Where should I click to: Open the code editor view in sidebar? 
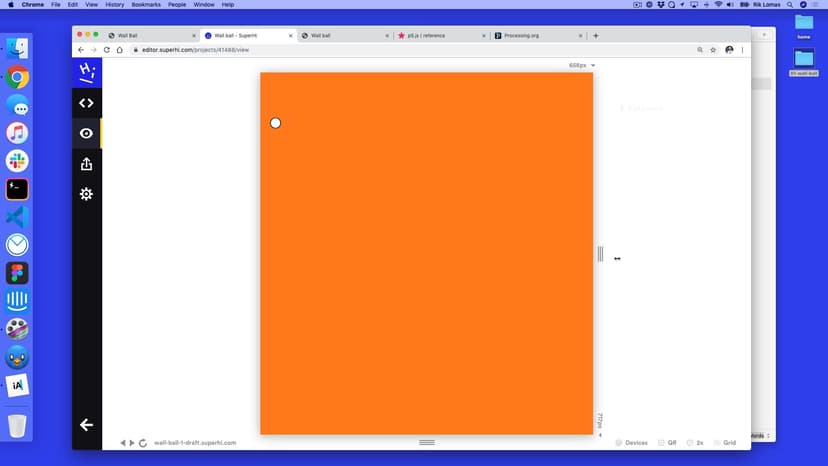[x=86, y=102]
